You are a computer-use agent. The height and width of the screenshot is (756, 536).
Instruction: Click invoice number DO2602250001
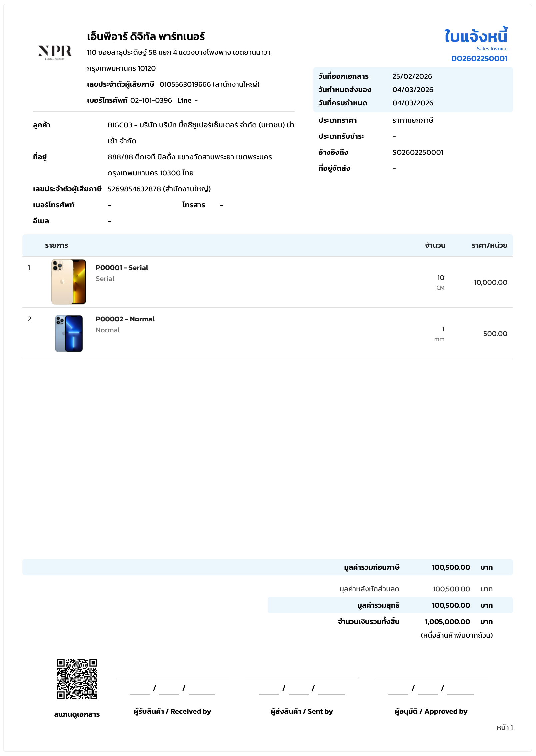point(479,59)
